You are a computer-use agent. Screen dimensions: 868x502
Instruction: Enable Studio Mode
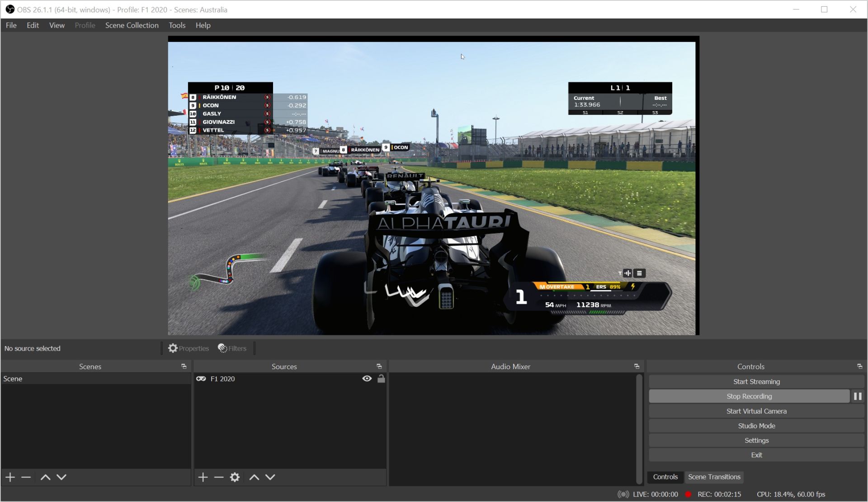(x=756, y=426)
